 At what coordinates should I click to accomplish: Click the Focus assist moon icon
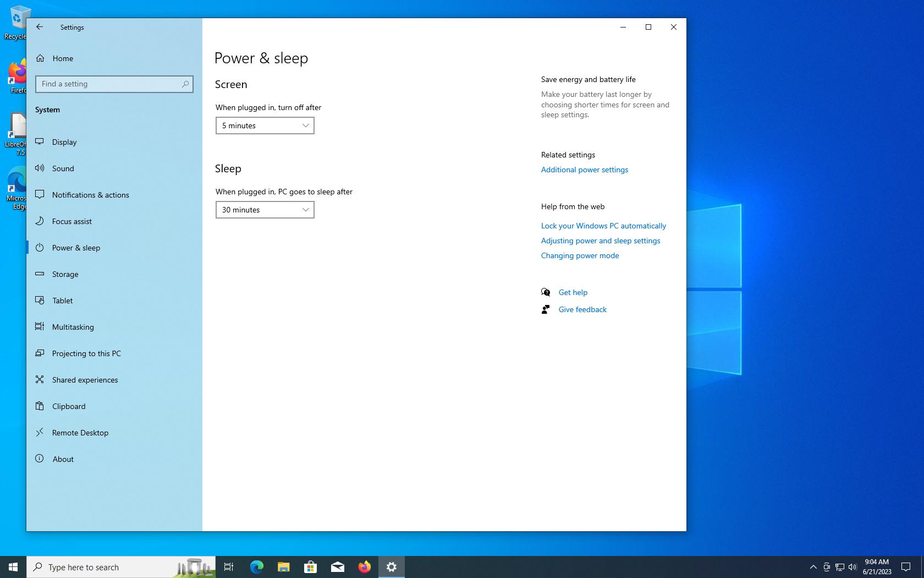pos(40,221)
